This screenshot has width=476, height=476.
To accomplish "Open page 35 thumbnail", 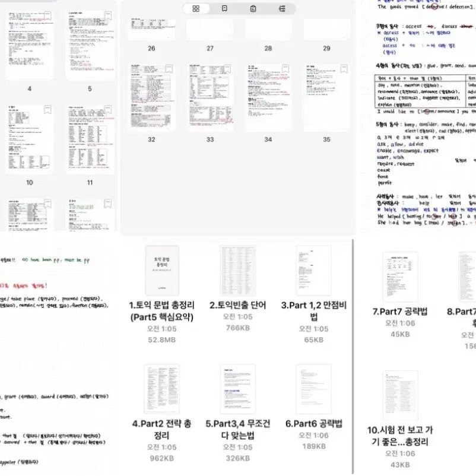I will click(326, 97).
